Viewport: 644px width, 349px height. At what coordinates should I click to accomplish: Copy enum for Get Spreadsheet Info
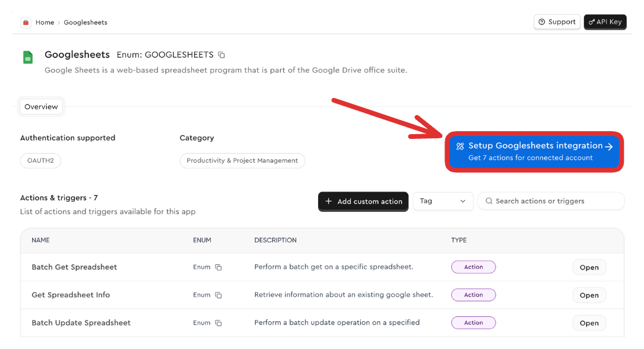tap(218, 295)
